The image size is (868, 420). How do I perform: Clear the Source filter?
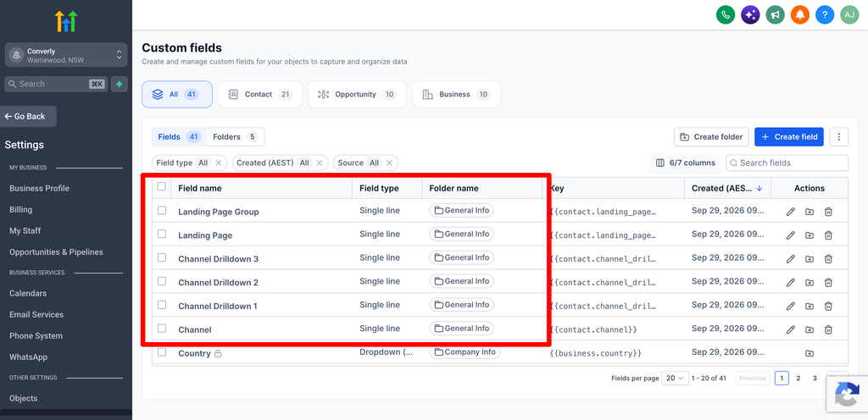[389, 163]
